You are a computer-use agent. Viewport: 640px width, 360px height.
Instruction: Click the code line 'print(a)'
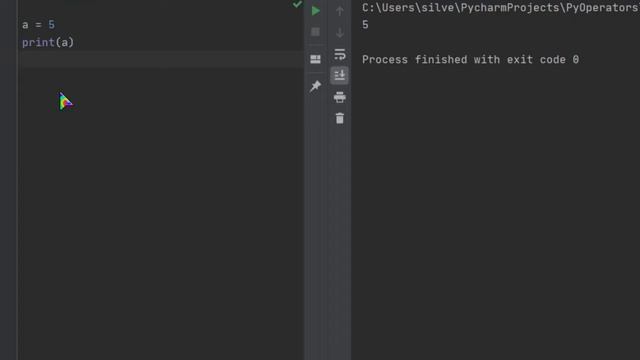[x=48, y=42]
